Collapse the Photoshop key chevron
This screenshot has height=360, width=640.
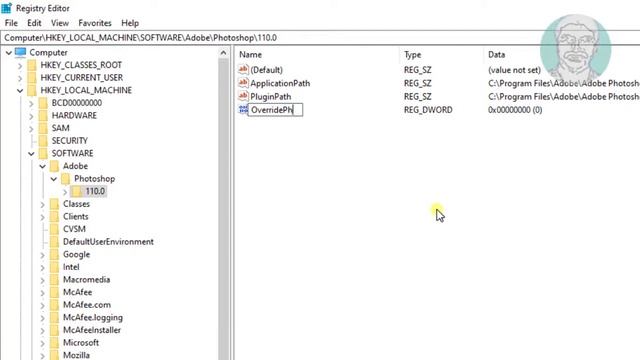point(53,179)
